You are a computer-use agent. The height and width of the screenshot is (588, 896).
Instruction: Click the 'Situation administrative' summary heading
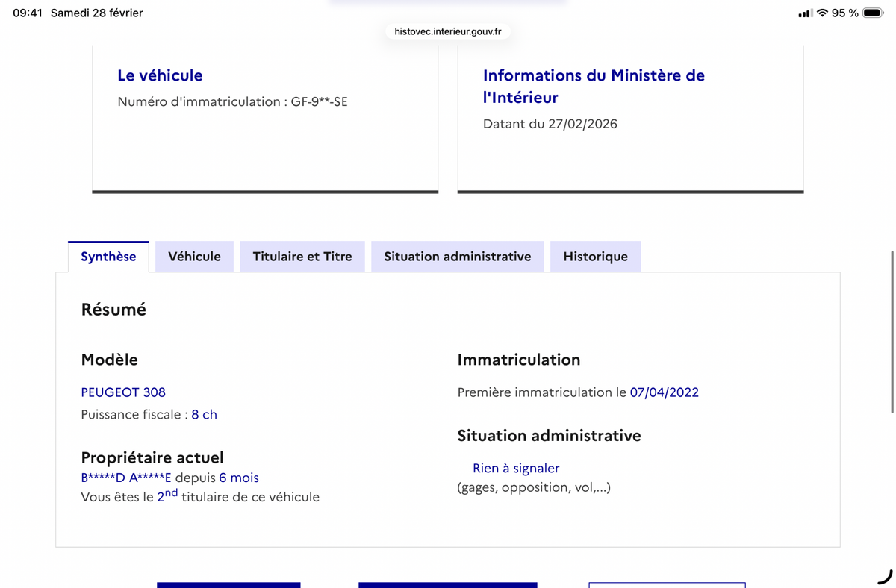coord(549,436)
